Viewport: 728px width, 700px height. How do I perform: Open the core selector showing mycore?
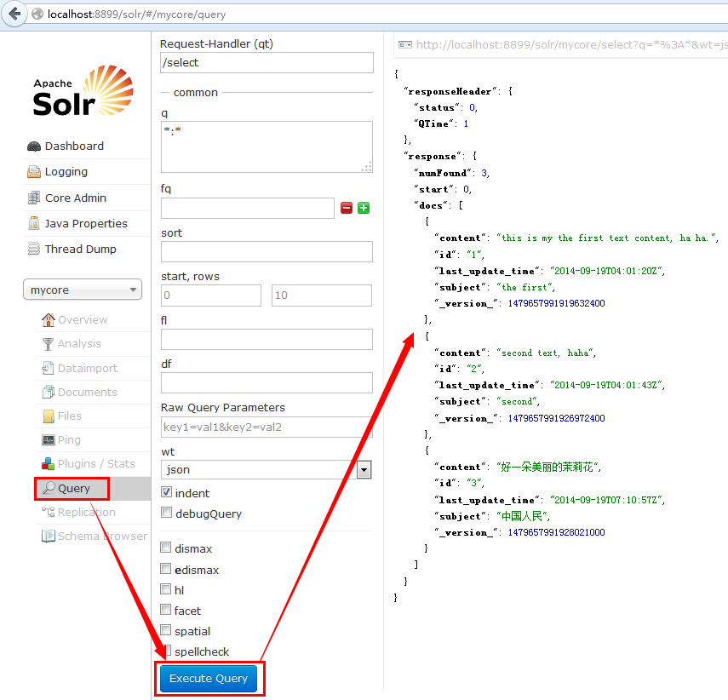click(x=82, y=290)
